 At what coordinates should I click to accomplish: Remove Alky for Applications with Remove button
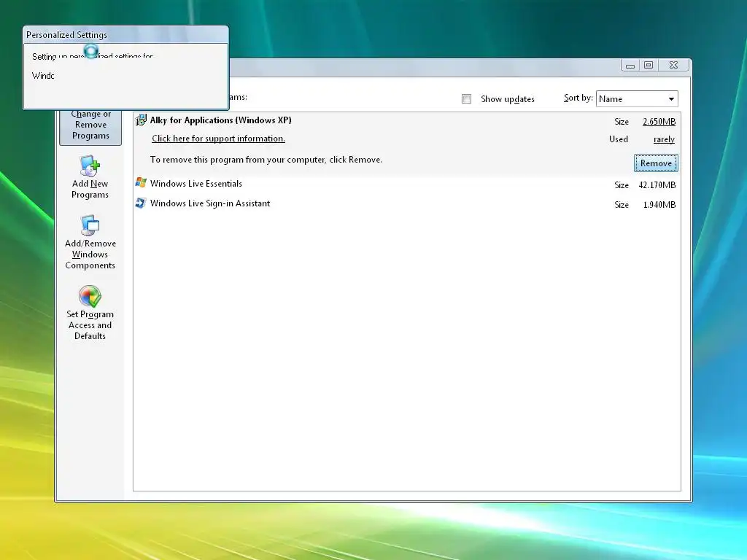click(656, 163)
